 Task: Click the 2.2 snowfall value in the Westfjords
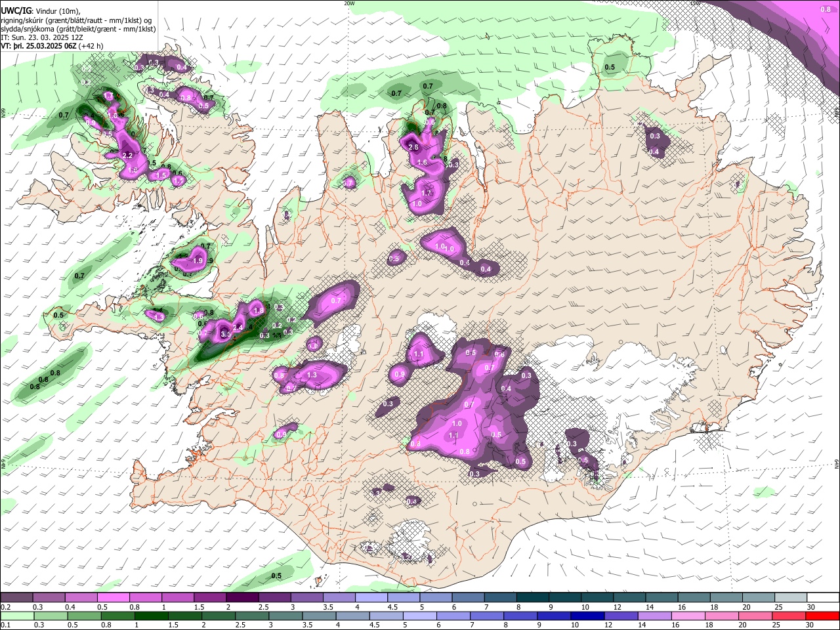point(127,156)
